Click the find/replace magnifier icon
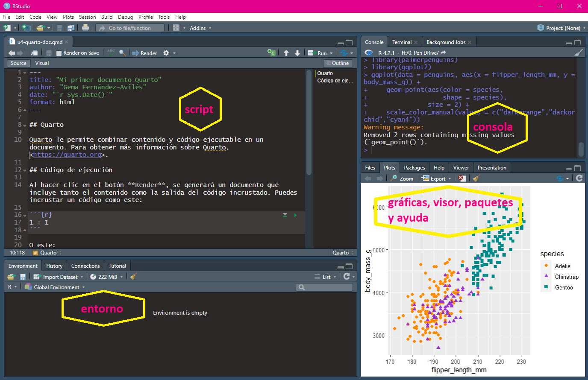Screen dimensions: 588x380 [122, 53]
